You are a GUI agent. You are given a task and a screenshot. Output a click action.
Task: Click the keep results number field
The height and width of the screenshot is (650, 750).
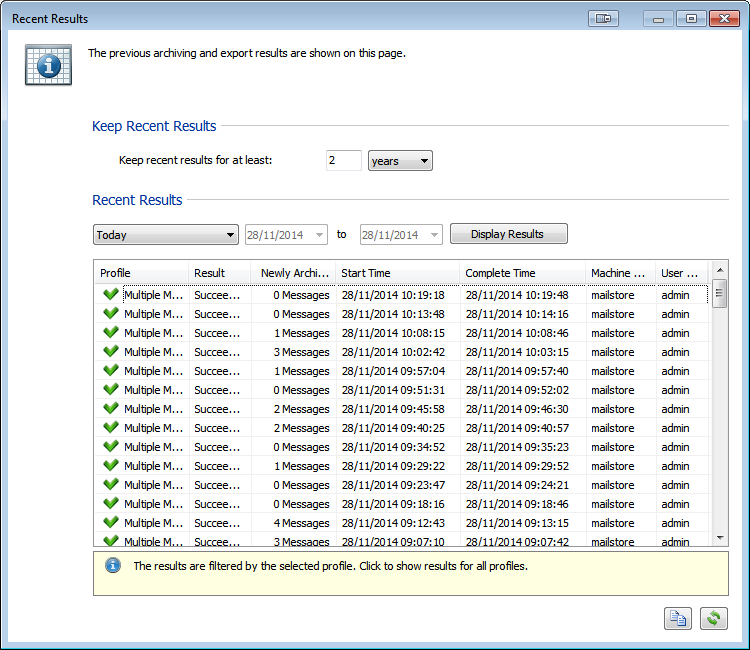tap(343, 160)
